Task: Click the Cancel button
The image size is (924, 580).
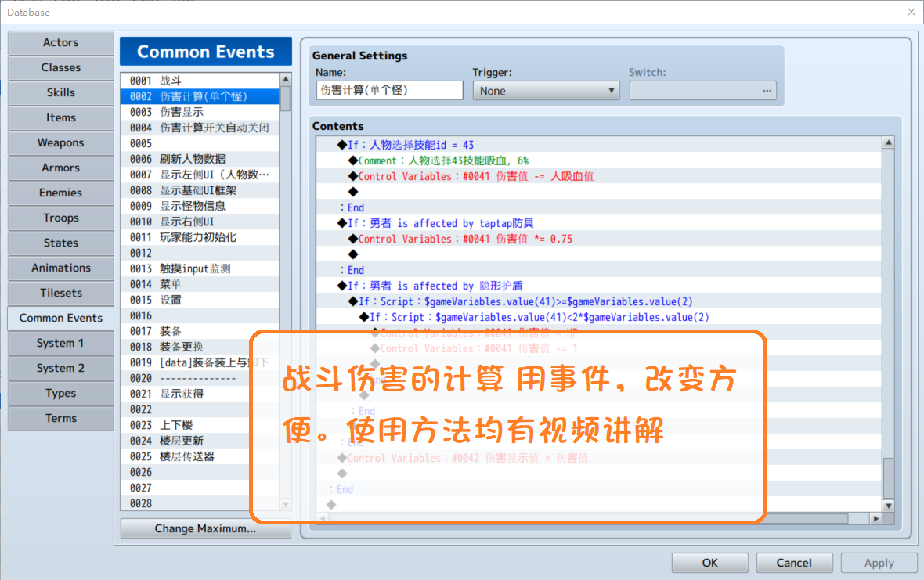Action: (x=794, y=563)
